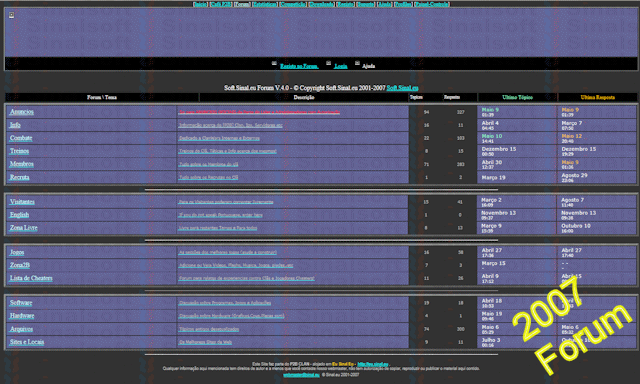Open the Sites e Locais forum
Viewport: 640px width, 384px height.
(x=27, y=342)
